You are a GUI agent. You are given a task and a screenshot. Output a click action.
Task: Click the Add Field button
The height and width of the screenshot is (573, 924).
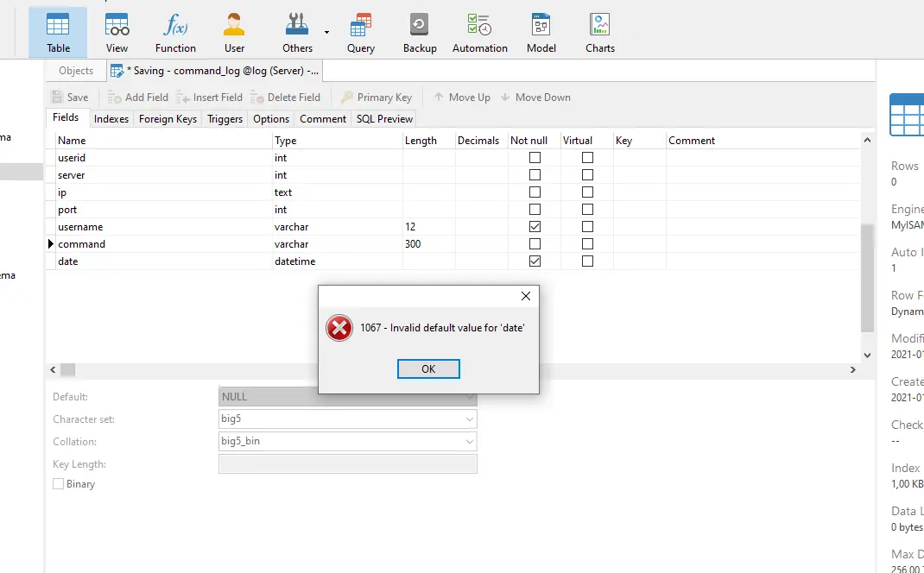[x=138, y=98]
